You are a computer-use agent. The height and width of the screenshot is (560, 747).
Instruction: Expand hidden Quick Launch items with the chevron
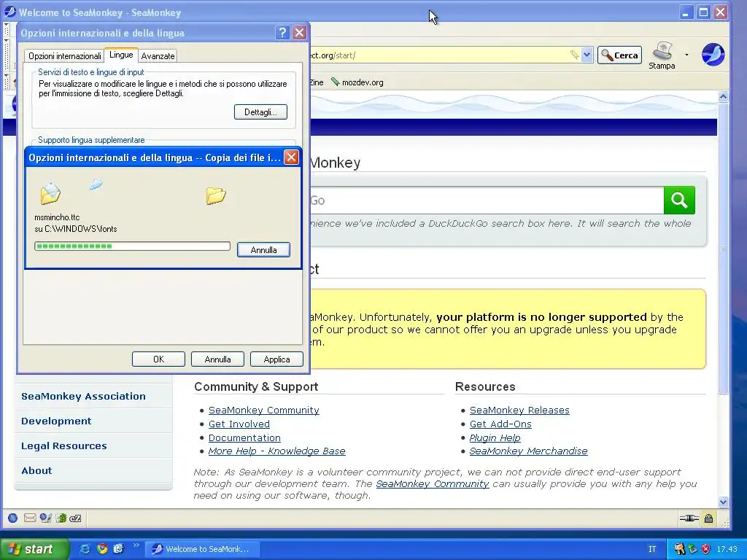(136, 545)
